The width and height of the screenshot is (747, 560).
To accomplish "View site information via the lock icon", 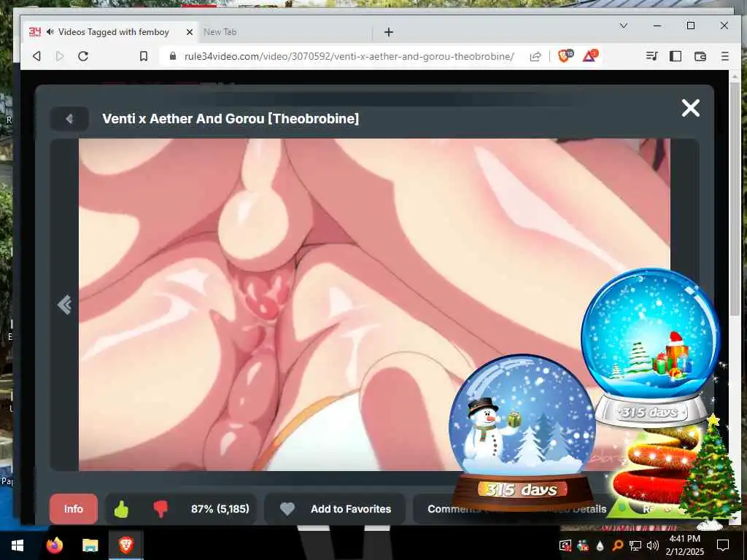I will tap(174, 56).
